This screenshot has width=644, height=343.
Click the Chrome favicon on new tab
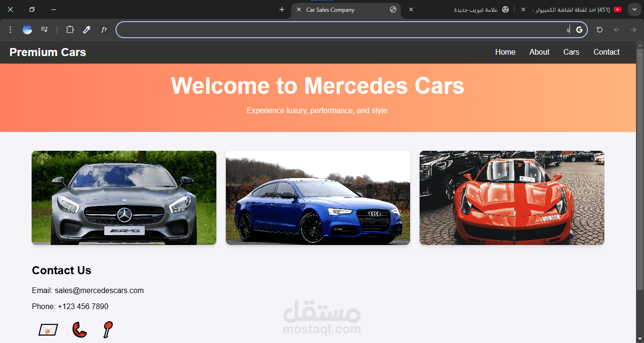click(505, 9)
